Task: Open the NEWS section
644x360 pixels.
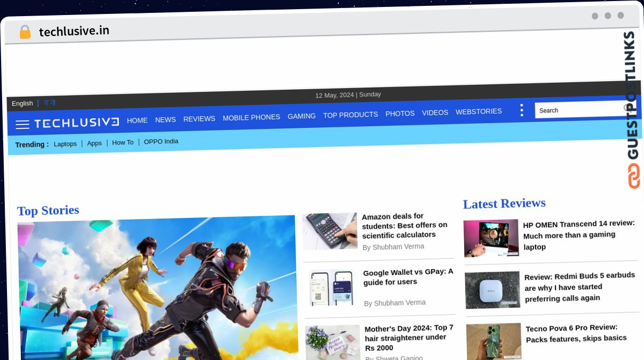Action: [165, 119]
